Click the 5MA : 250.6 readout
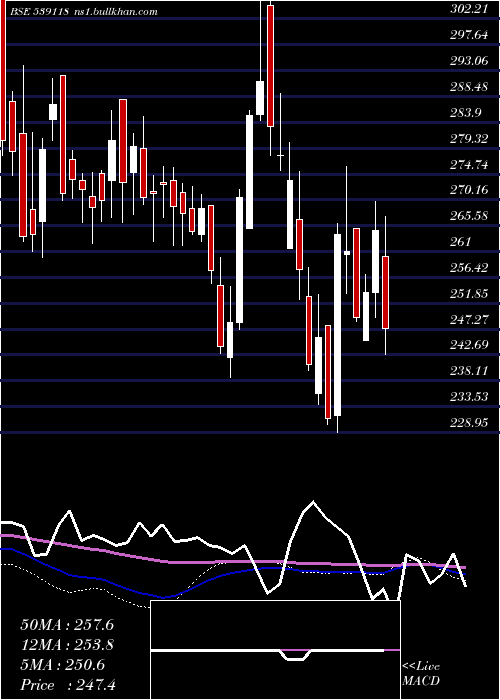Viewport: 500px width, 700px height. click(x=63, y=665)
